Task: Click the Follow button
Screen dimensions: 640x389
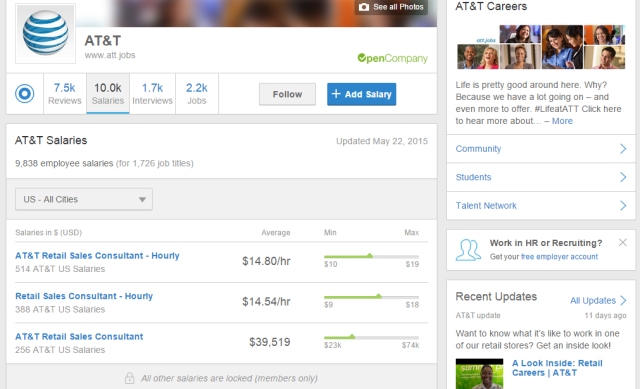Action: 287,94
